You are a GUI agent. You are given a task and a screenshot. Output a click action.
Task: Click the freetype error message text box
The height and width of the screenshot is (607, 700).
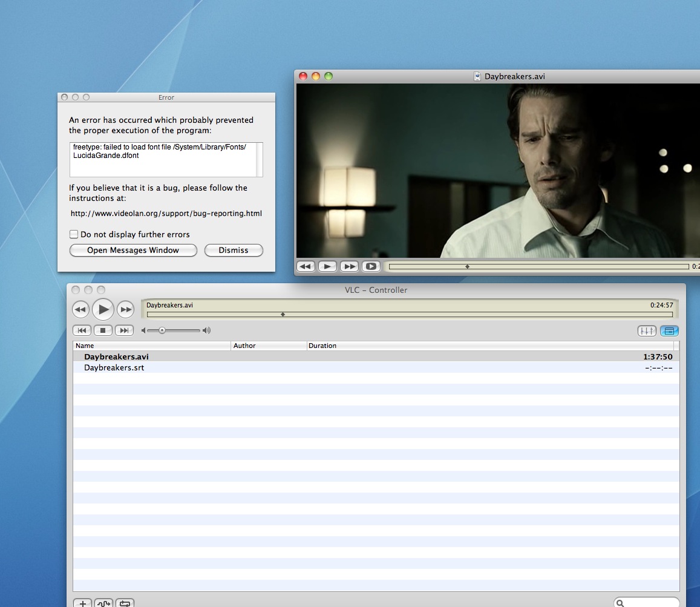(x=163, y=159)
